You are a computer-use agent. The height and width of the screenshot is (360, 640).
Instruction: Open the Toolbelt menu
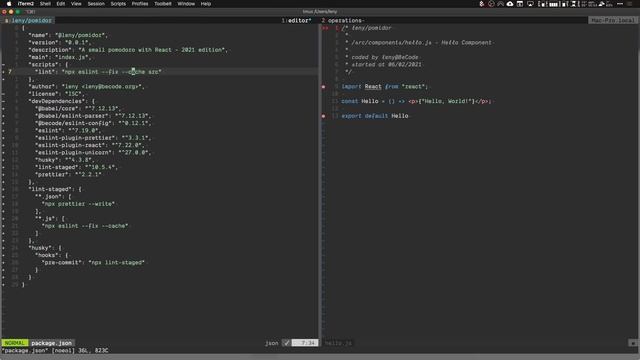coord(163,4)
